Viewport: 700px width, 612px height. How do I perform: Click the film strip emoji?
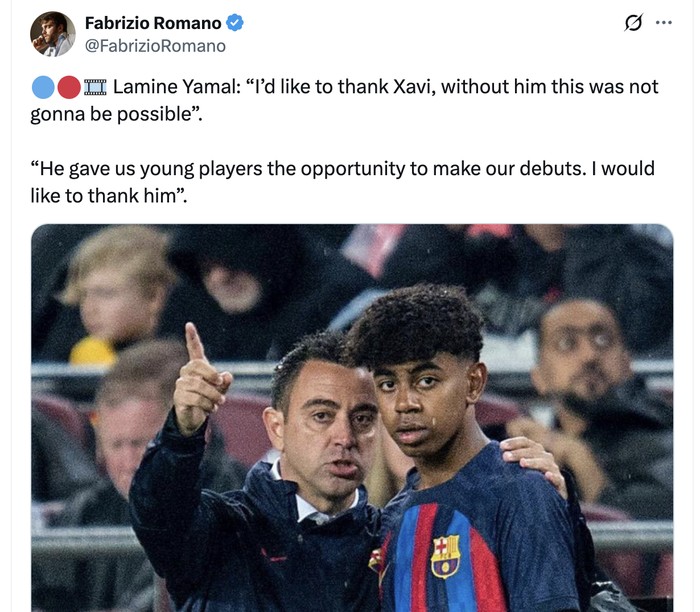coord(95,87)
